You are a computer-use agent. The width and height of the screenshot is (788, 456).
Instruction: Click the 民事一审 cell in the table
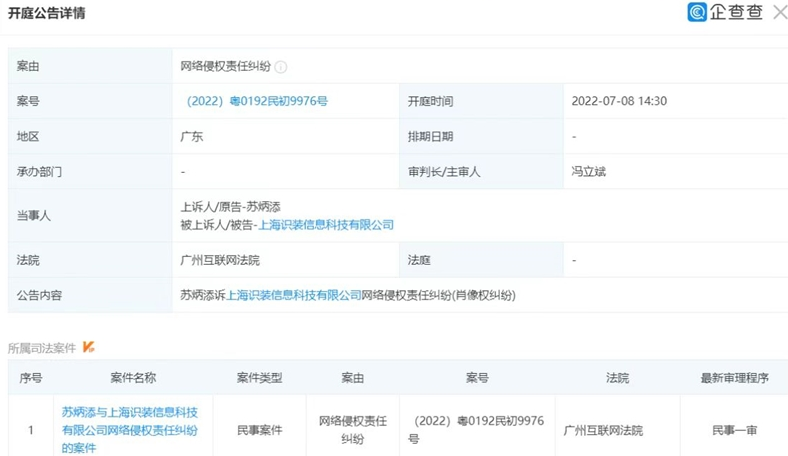[734, 430]
